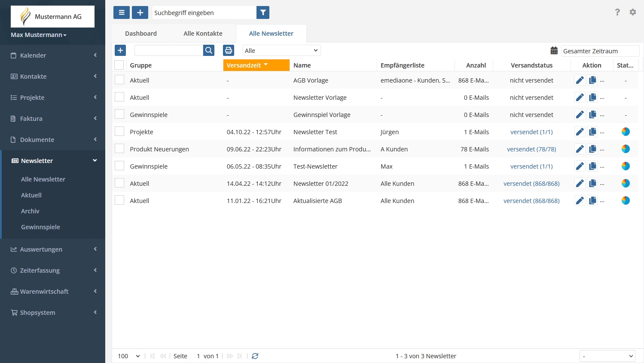This screenshot has width=644, height=363.
Task: Select the Alle Newsletter tab
Action: [x=271, y=34]
